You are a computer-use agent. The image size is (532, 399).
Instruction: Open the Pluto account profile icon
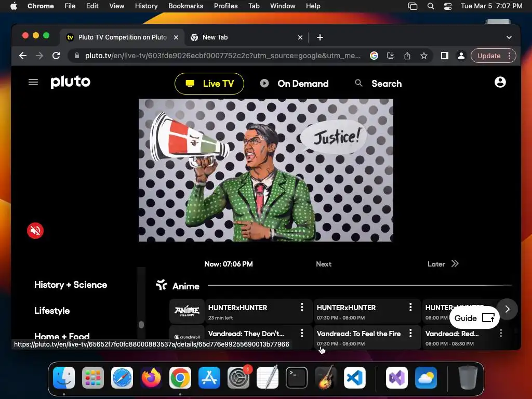click(x=500, y=82)
